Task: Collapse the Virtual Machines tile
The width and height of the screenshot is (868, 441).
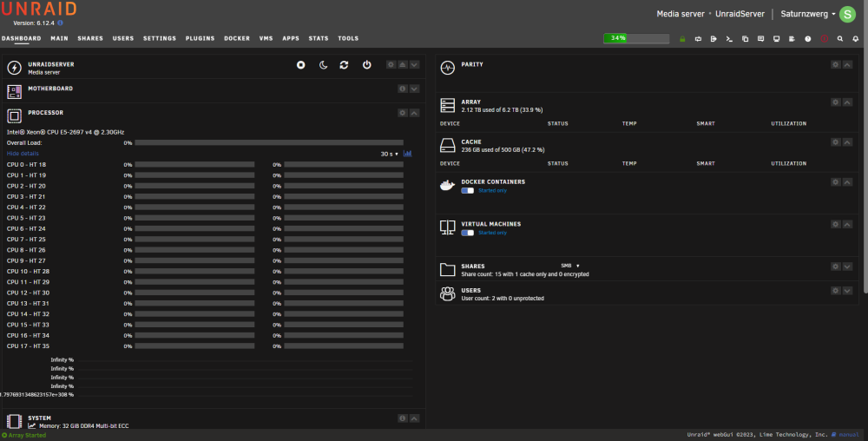Action: point(847,224)
